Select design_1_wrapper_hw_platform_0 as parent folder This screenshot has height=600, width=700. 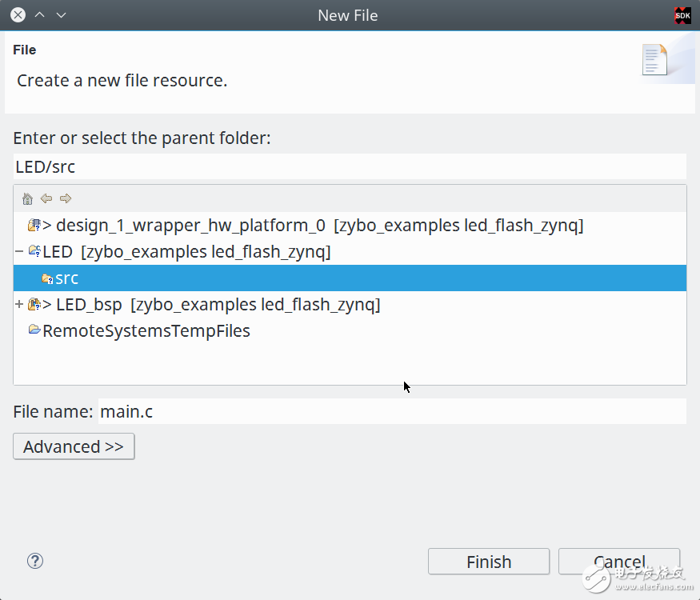tap(192, 226)
